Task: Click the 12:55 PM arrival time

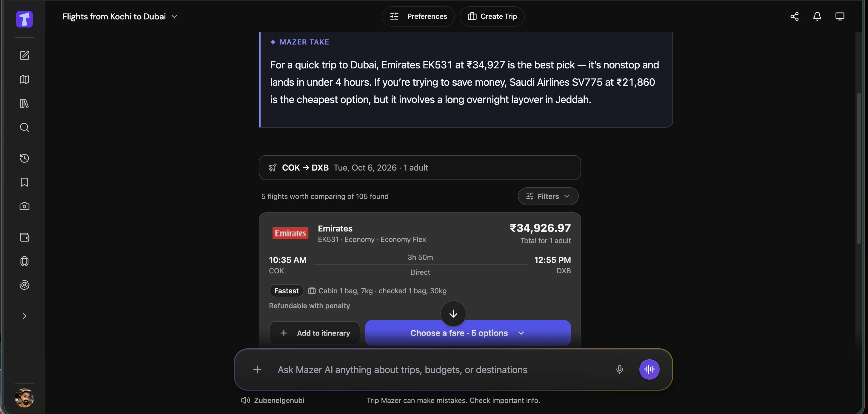Action: tap(552, 260)
